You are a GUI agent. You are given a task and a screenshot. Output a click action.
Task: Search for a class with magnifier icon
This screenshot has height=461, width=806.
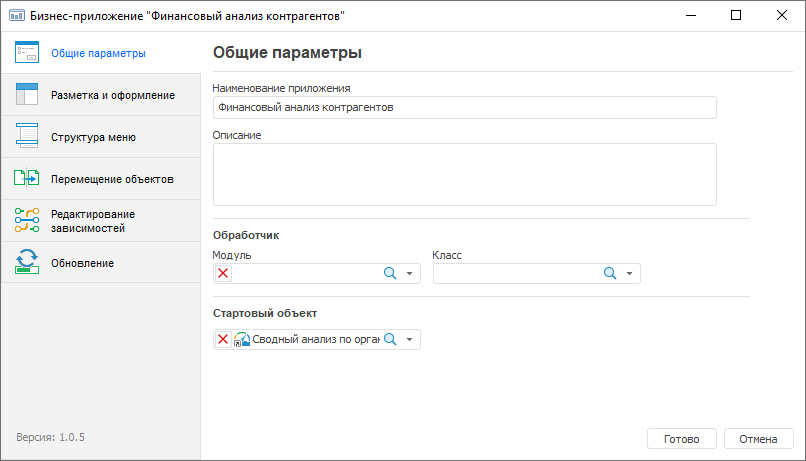[x=609, y=274]
